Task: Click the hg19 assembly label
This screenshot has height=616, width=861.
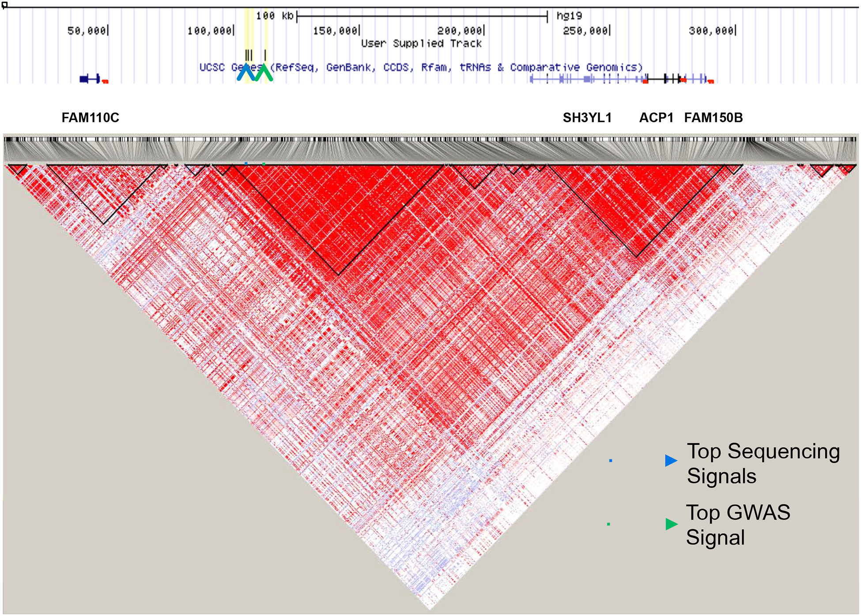Action: [x=569, y=16]
